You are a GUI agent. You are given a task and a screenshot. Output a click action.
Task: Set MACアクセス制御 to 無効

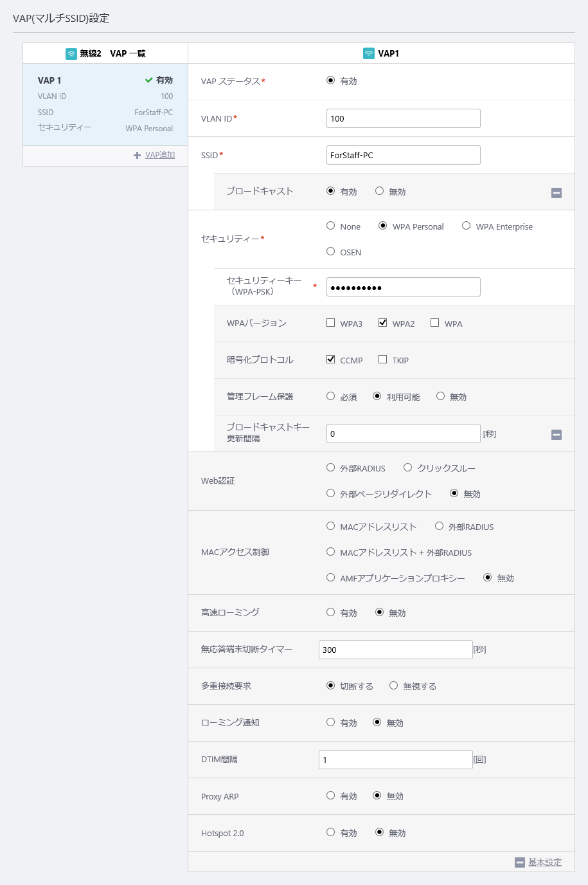coord(487,578)
